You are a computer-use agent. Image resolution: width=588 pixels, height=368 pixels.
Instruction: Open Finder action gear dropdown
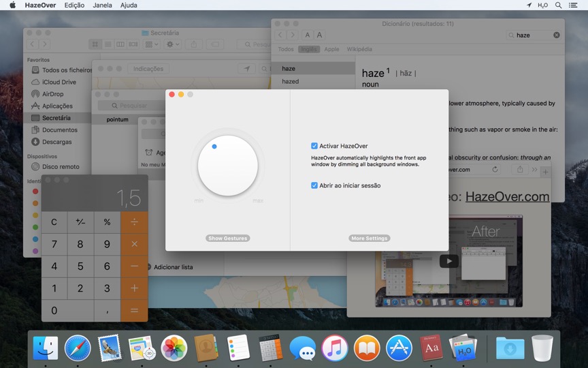coord(173,44)
